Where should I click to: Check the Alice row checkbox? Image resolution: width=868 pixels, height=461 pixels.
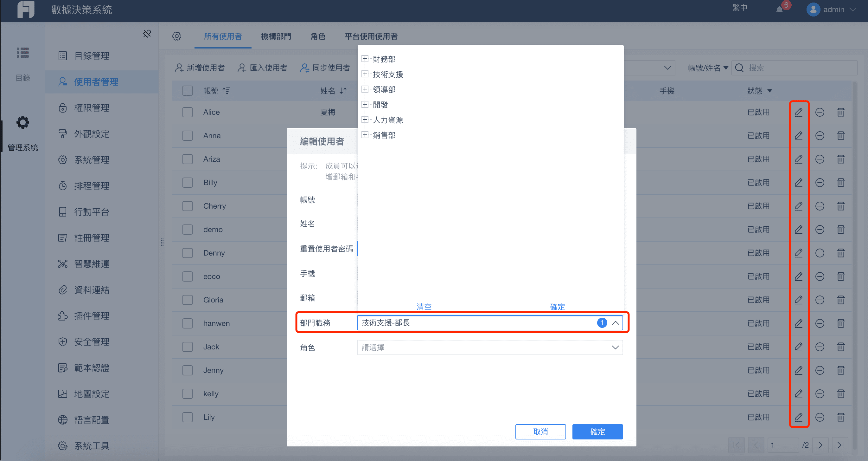click(x=187, y=112)
